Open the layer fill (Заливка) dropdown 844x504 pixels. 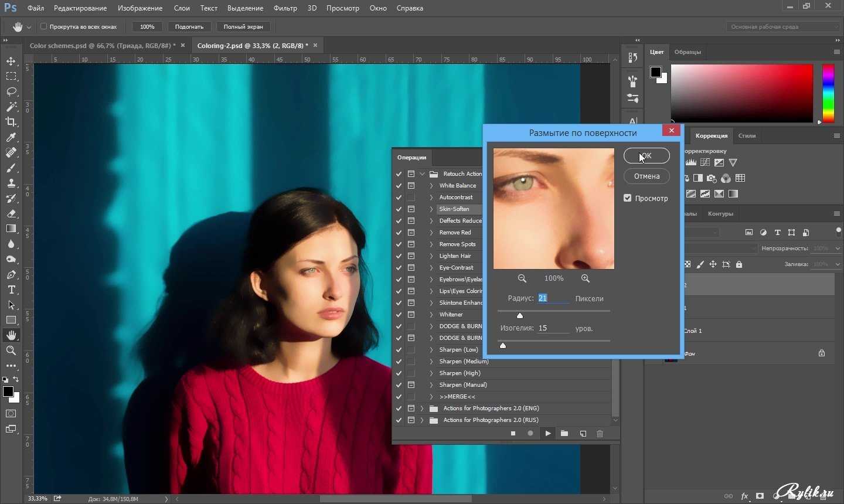(837, 264)
